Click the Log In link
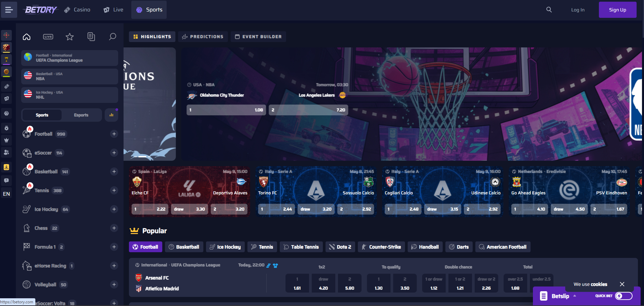This screenshot has width=644, height=306. [578, 10]
